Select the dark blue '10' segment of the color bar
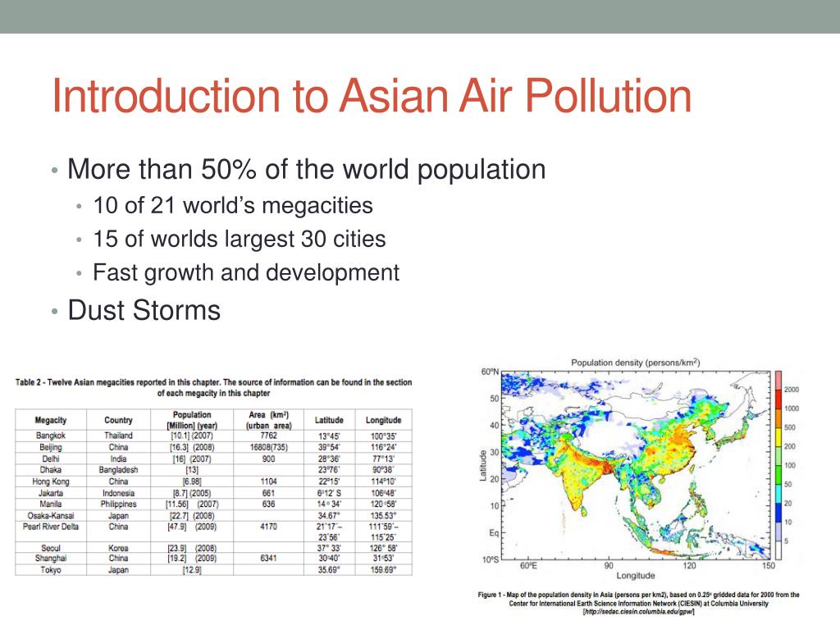 pyautogui.click(x=778, y=513)
